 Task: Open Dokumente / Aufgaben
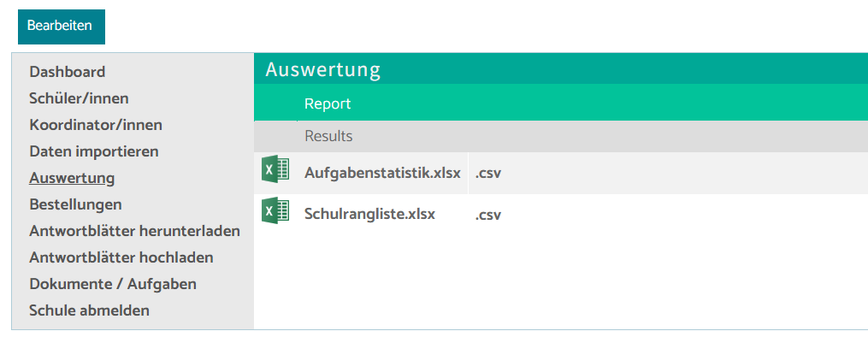click(113, 285)
